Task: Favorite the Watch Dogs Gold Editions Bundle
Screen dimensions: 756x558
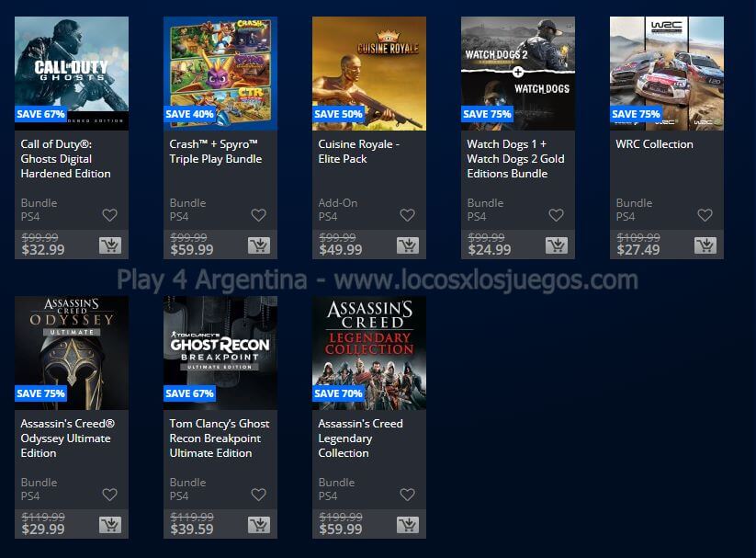Action: [556, 215]
